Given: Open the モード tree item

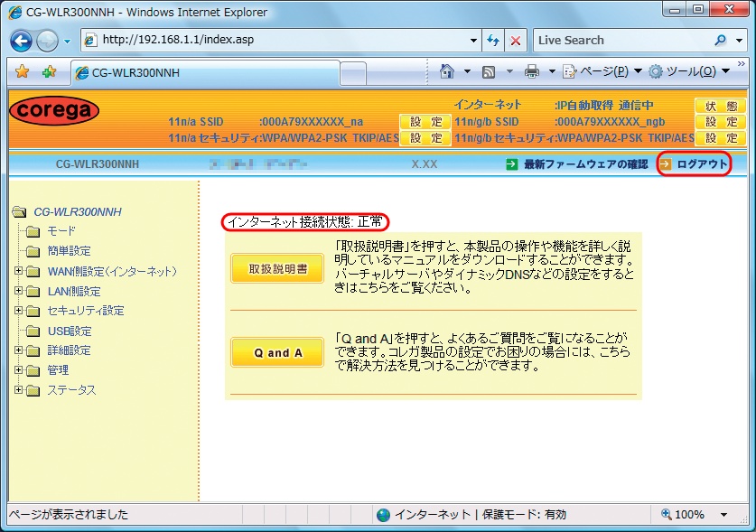Looking at the screenshot, I should pos(61,231).
